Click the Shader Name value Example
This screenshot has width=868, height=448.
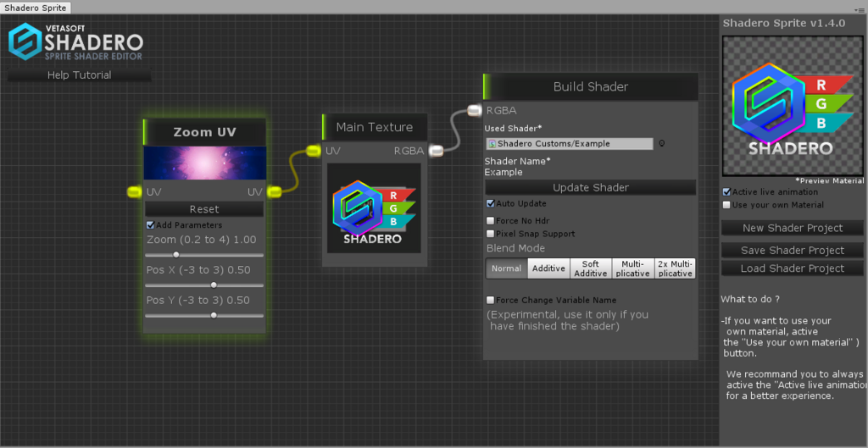(504, 172)
